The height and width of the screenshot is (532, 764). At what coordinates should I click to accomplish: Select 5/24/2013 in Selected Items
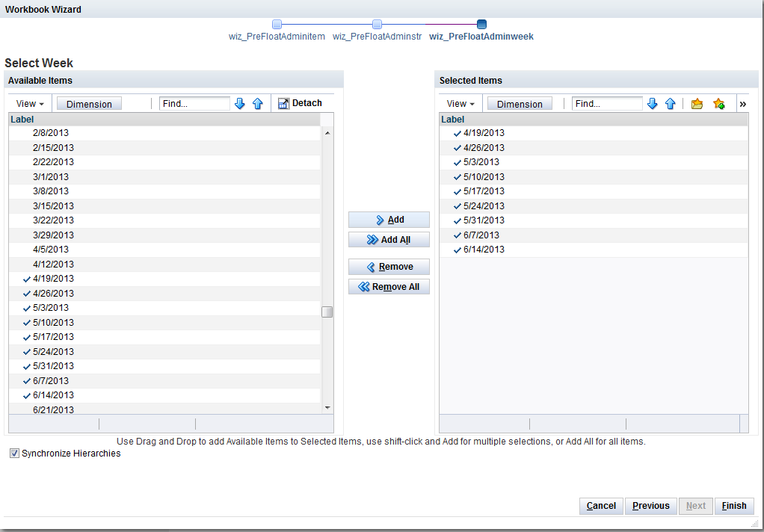tap(594, 206)
